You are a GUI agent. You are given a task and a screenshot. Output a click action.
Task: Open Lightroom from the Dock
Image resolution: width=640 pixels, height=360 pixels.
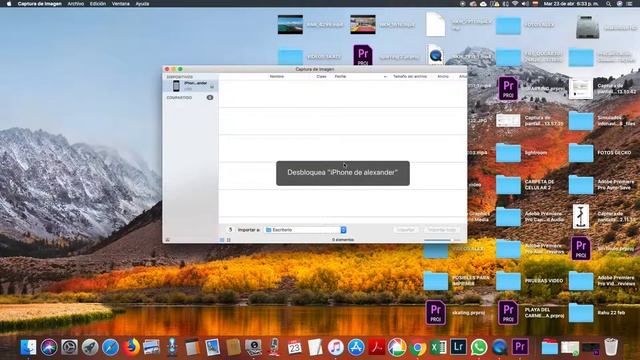click(x=458, y=347)
